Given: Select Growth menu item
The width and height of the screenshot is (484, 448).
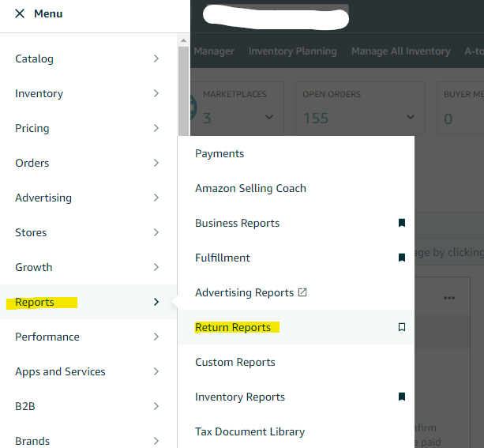Looking at the screenshot, I should (34, 267).
